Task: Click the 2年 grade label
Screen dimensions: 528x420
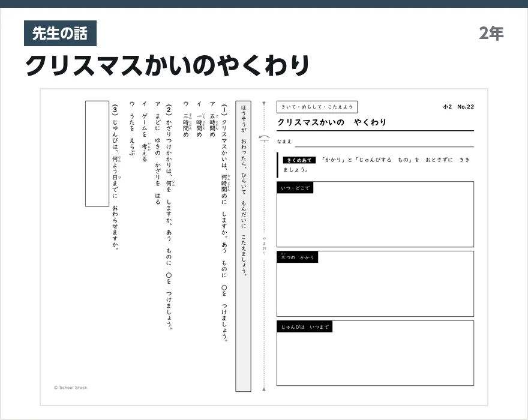Action: click(x=491, y=34)
